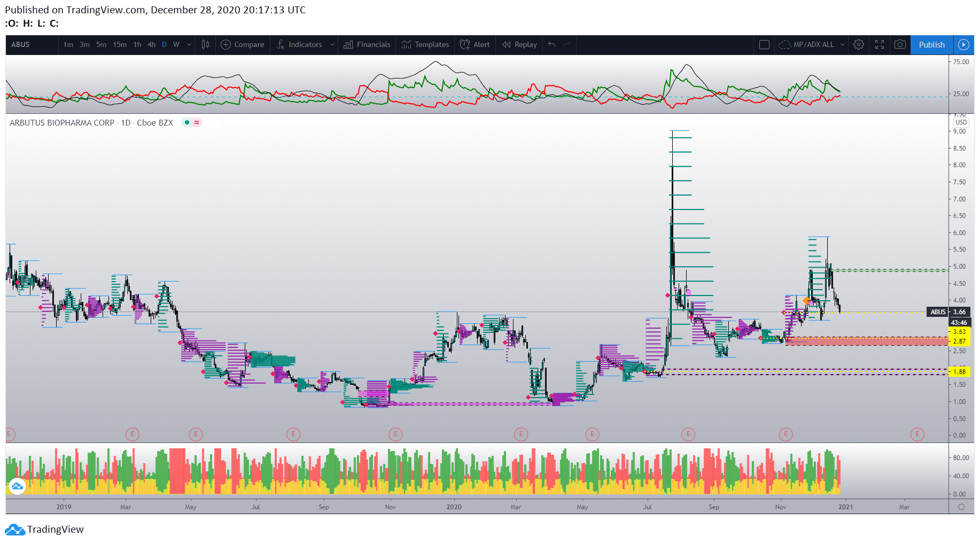980x544 pixels.
Task: Undo the last chart action
Action: (552, 45)
